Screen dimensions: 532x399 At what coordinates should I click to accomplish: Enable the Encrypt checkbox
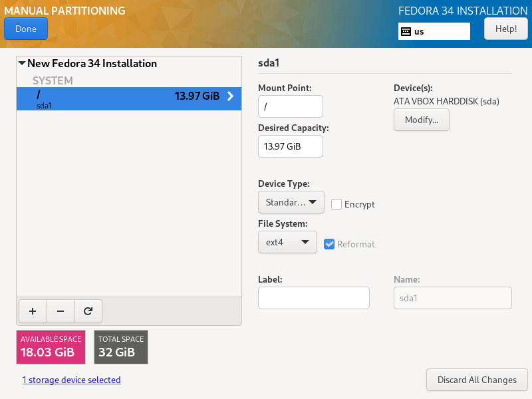pyautogui.click(x=336, y=204)
